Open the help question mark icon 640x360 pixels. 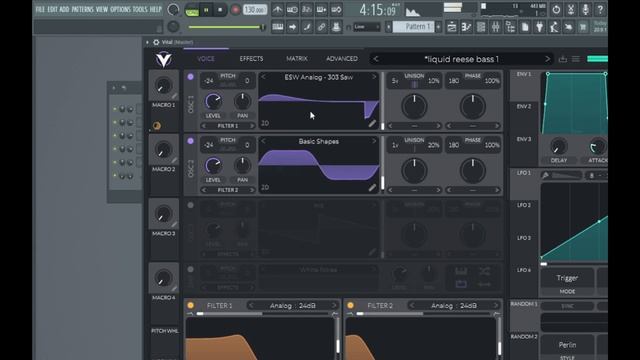tap(600, 9)
